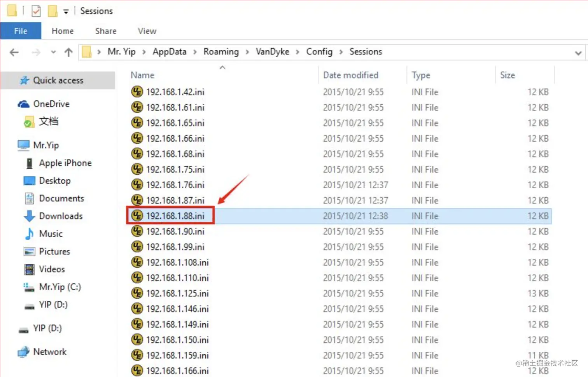588x377 pixels.
Task: Select file name 192.168.1.159.ini
Action: point(177,356)
